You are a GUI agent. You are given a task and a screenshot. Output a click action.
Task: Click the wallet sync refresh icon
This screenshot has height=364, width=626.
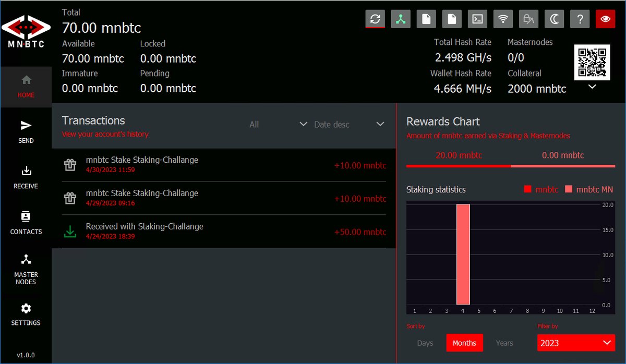(x=375, y=19)
